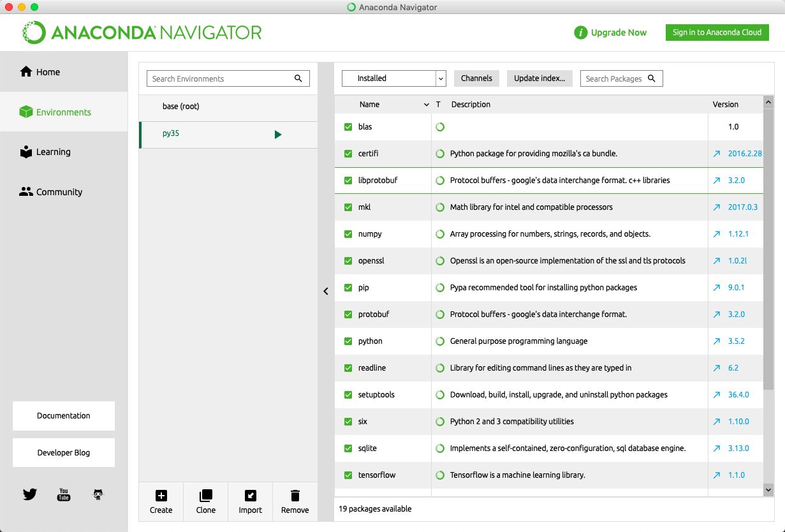Focus the Search Packages field
Viewport: 785px width, 532px height.
[x=622, y=78]
